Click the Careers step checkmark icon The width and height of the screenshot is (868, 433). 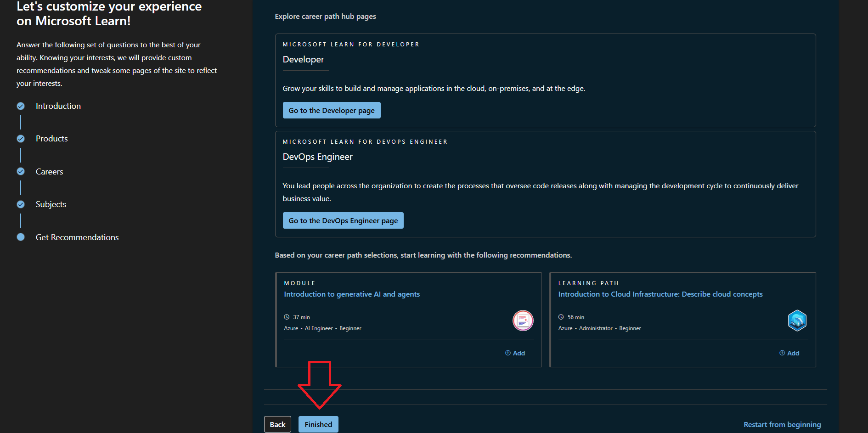[x=21, y=171]
